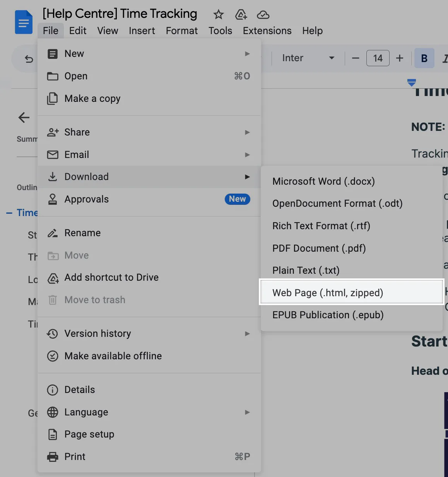The image size is (448, 477).
Task: Increase the font size with the plus icon
Action: tap(400, 58)
